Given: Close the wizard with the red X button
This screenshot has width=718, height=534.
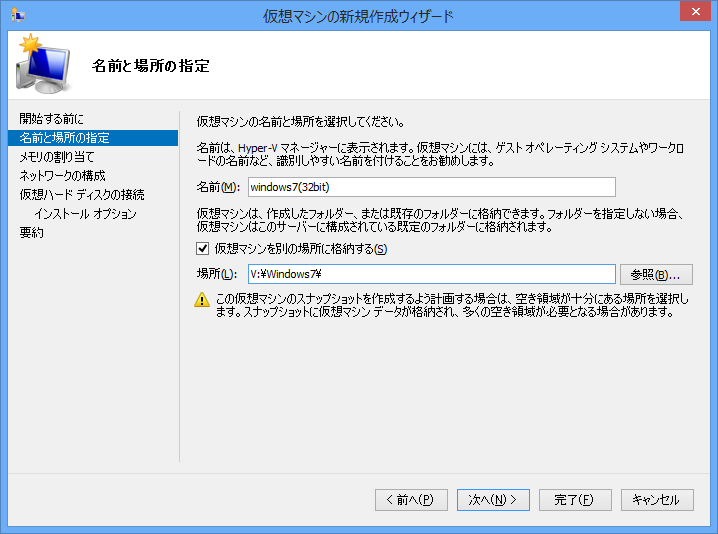Looking at the screenshot, I should coord(695,11).
